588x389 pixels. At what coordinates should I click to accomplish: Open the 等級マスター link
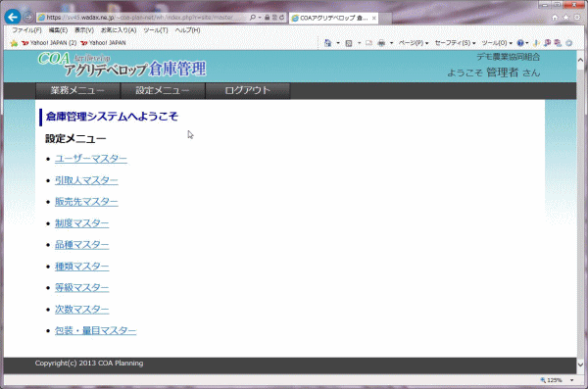(x=81, y=288)
